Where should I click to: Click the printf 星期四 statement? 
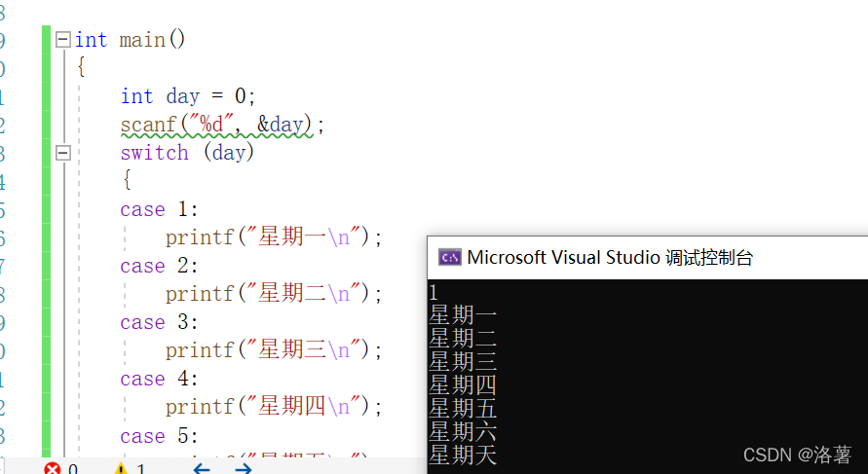[274, 407]
